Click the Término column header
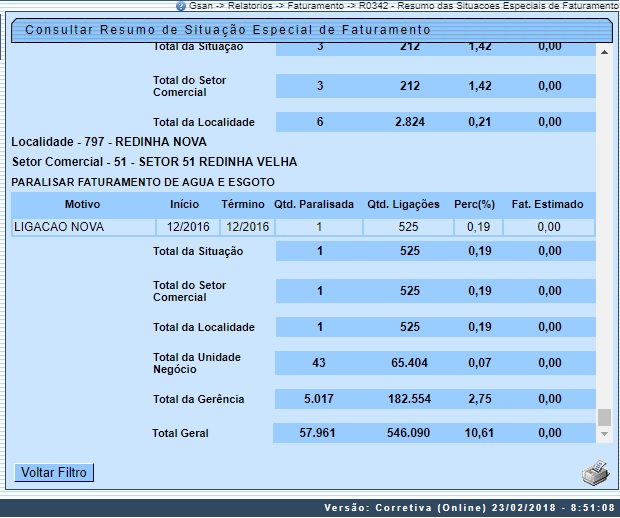The height and width of the screenshot is (518, 620). tap(243, 204)
